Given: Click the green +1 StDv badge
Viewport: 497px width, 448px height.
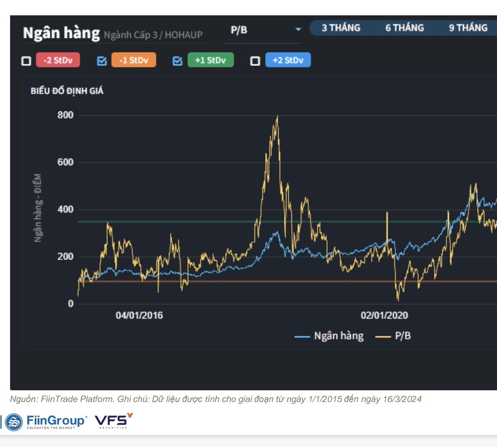Looking at the screenshot, I should (x=210, y=60).
